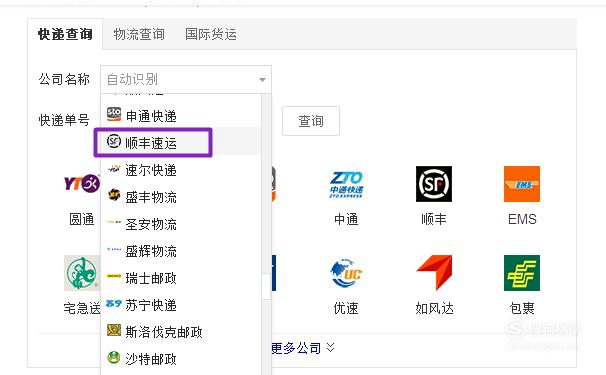Click the logo beside 圣安物流

coord(114,222)
